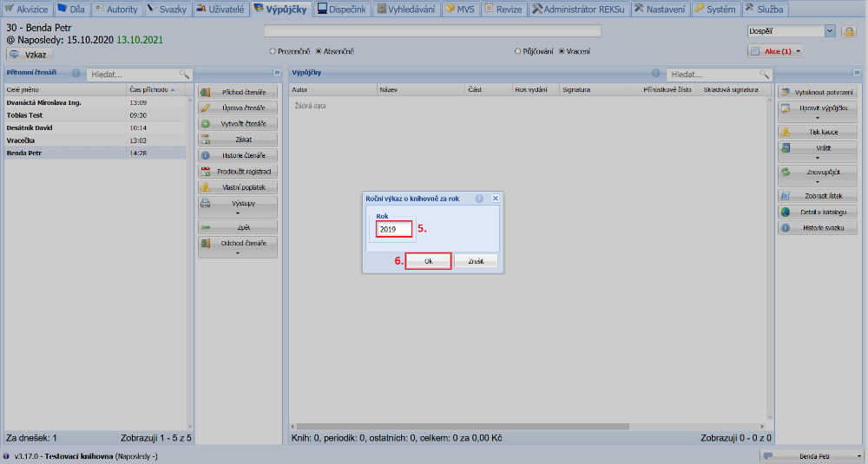The image size is (868, 464).
Task: Open the Výstupy dropdown button
Action: tap(238, 206)
